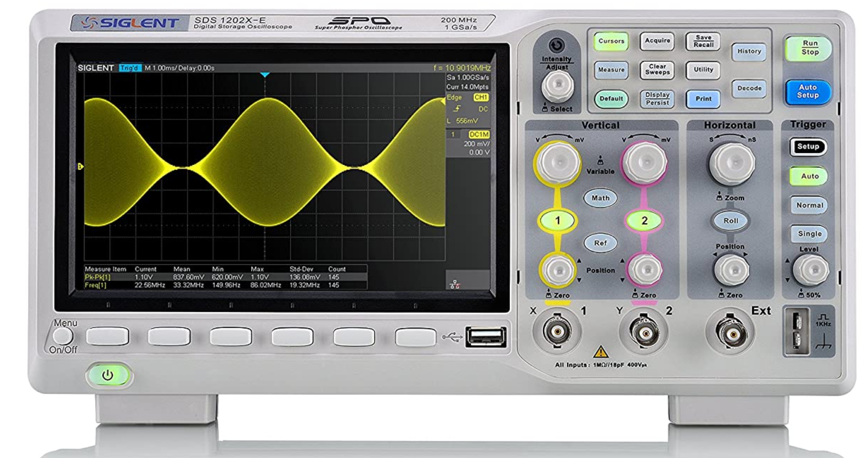Toggle the Run Stop button
The width and height of the screenshot is (868, 458).
809,48
